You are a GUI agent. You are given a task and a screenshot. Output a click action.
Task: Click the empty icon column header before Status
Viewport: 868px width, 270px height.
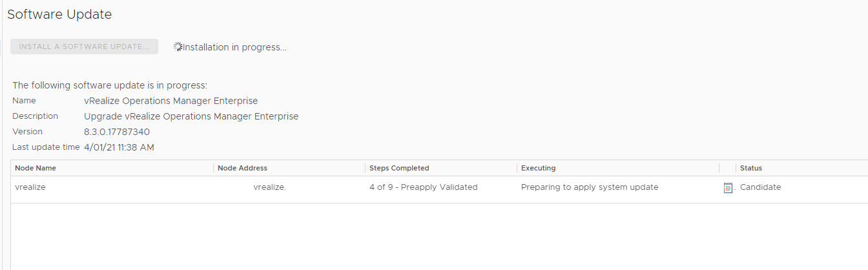click(727, 168)
